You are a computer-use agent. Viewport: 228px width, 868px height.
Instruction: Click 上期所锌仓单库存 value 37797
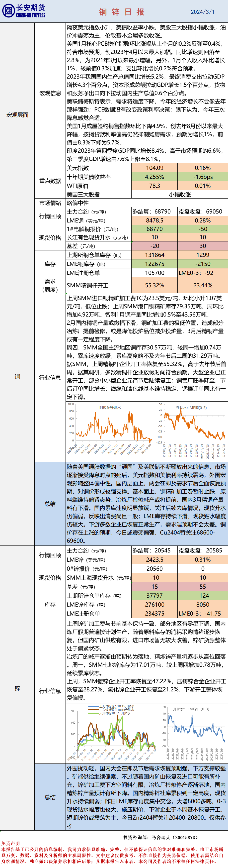pyautogui.click(x=154, y=595)
